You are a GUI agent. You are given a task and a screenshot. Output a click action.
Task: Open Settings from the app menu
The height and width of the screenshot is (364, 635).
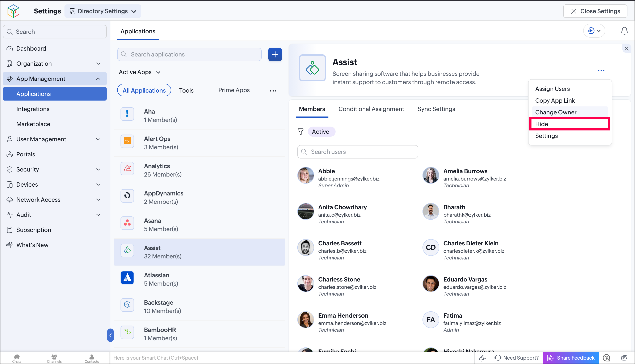[x=570, y=136]
